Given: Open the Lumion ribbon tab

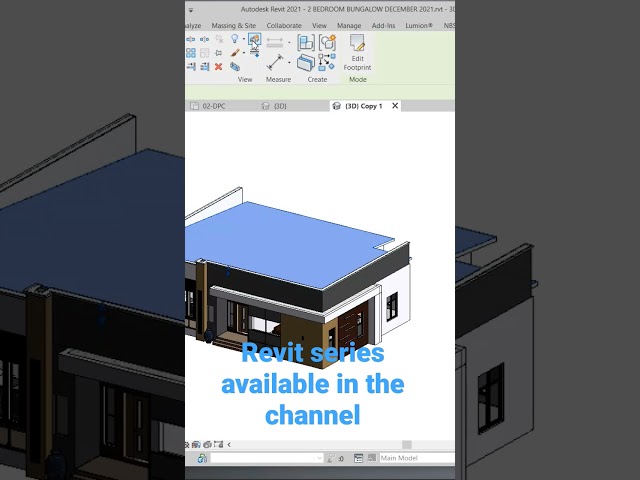Looking at the screenshot, I should click(419, 25).
